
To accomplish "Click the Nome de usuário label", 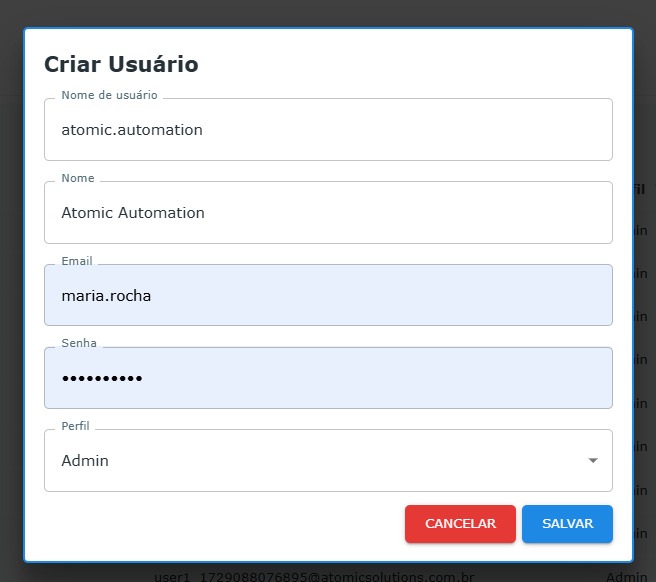I will click(109, 95).
